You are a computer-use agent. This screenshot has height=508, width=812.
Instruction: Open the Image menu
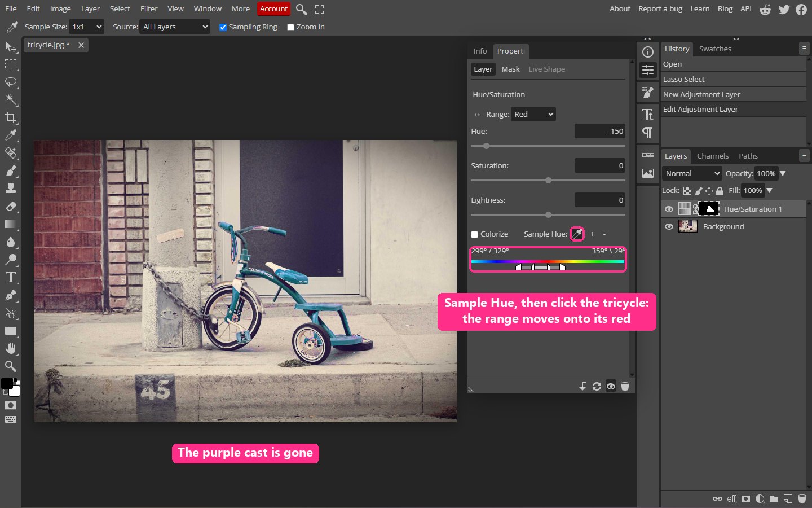[x=60, y=8]
